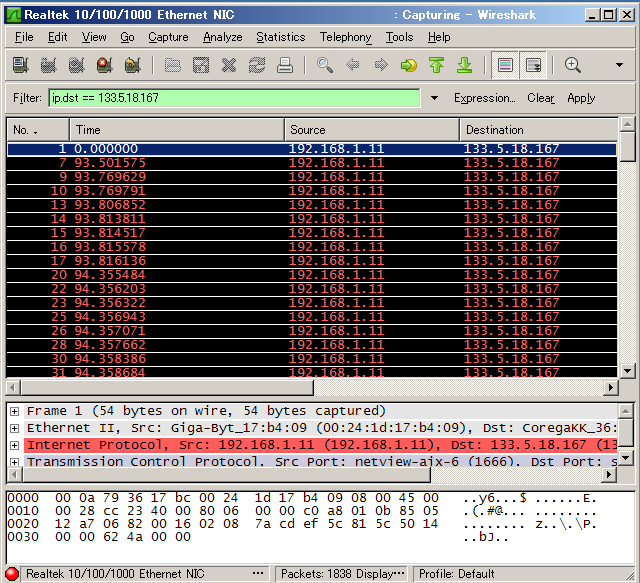Expand Ethernet II tree node
The width and height of the screenshot is (640, 583).
pos(14,428)
